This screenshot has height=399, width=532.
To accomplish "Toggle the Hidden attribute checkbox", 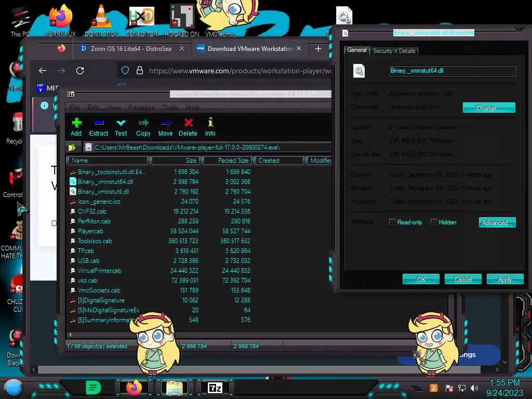I will coord(434,222).
